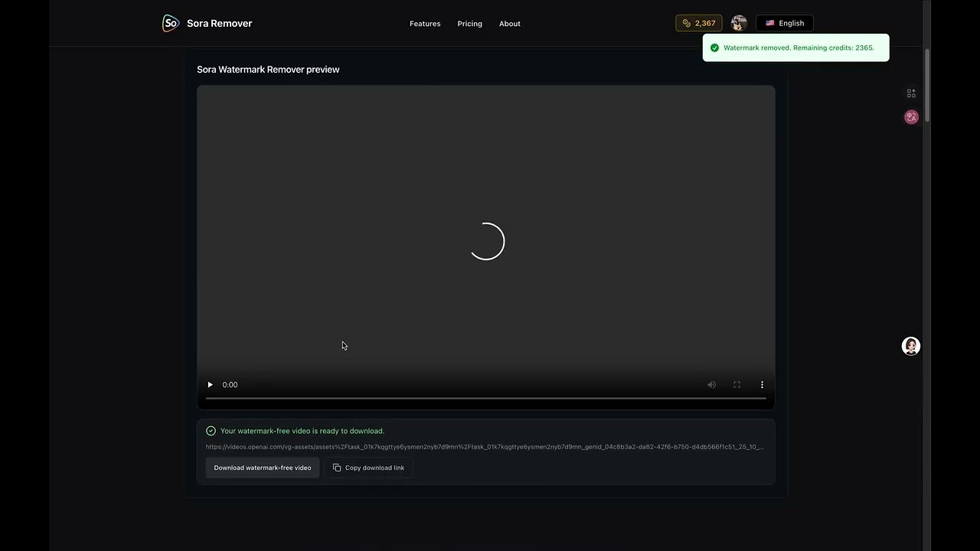
Task: Select the videos.openai.com download URL text
Action: 485,447
